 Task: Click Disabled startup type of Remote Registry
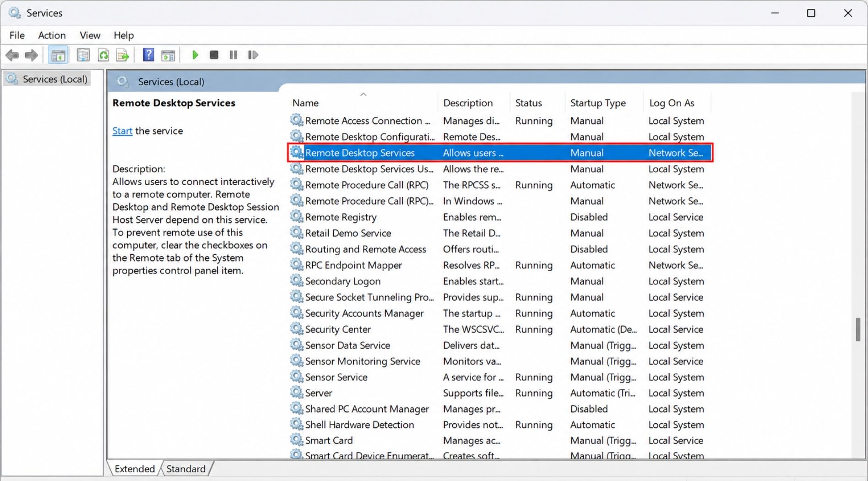pyautogui.click(x=589, y=217)
